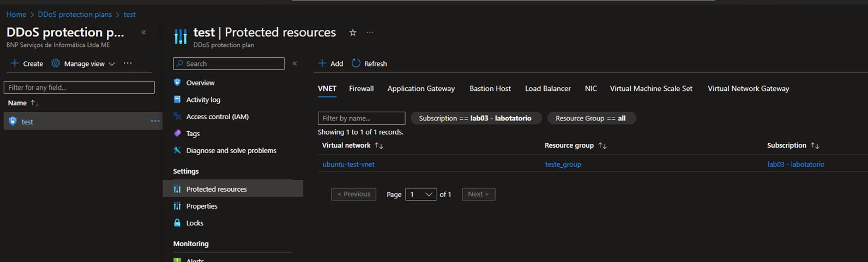
Task: Click the circular Refresh icon
Action: coord(356,63)
